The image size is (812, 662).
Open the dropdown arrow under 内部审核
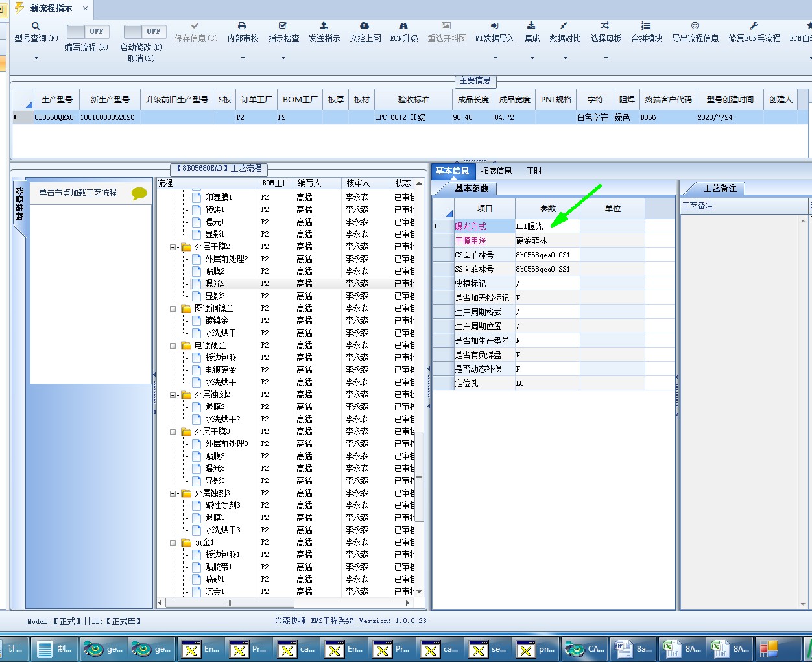(243, 58)
